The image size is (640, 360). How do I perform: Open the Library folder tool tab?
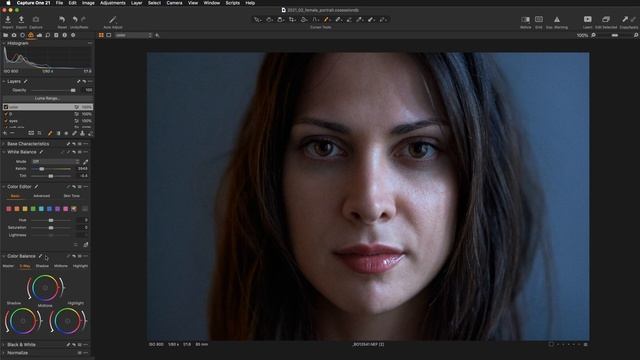click(5, 36)
